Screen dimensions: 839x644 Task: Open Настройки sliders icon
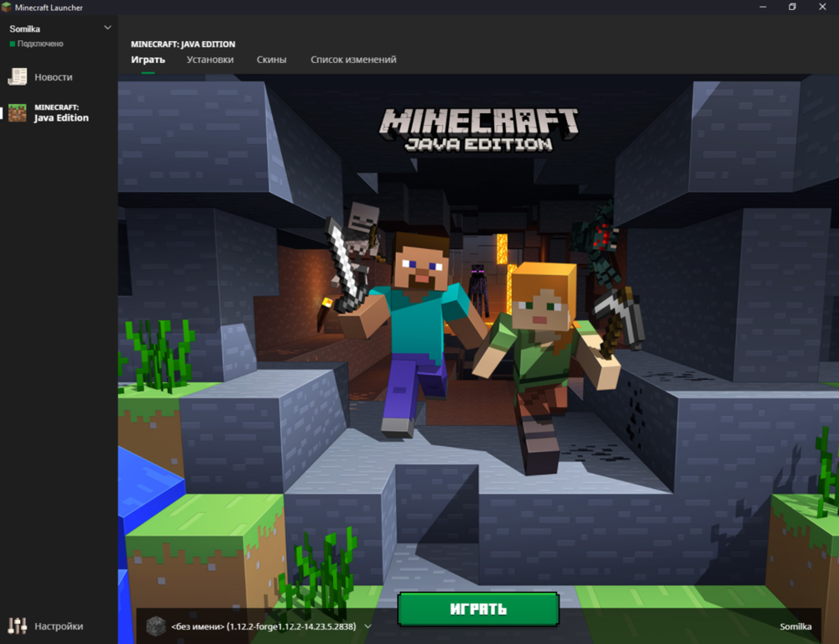pyautogui.click(x=17, y=626)
